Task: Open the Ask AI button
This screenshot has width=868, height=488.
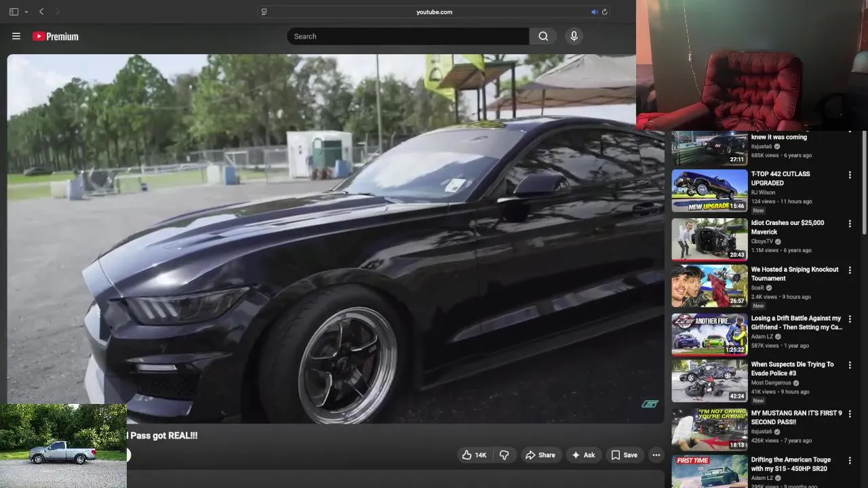Action: coord(583,455)
